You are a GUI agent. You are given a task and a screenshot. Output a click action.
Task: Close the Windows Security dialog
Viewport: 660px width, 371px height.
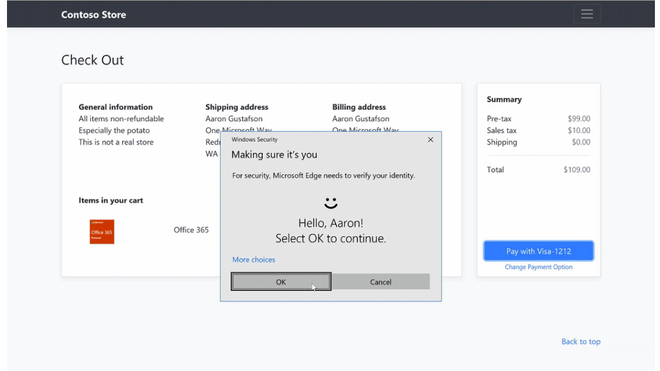430,139
